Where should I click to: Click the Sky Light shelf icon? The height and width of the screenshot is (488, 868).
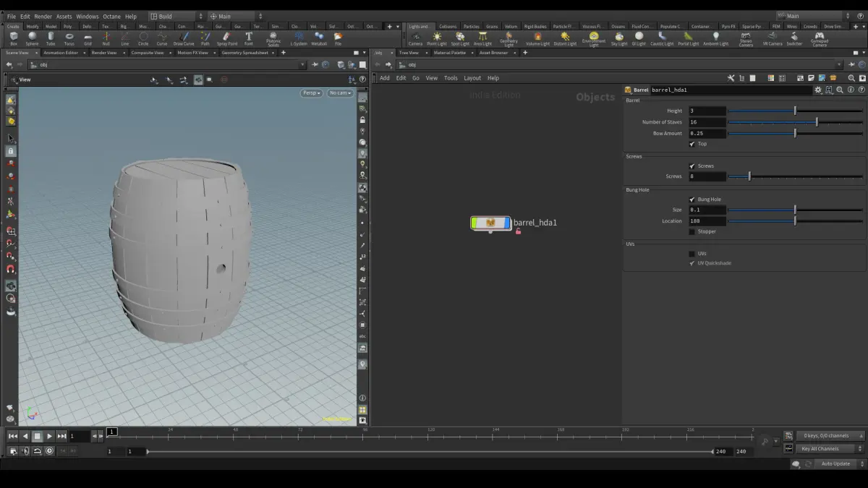(619, 38)
